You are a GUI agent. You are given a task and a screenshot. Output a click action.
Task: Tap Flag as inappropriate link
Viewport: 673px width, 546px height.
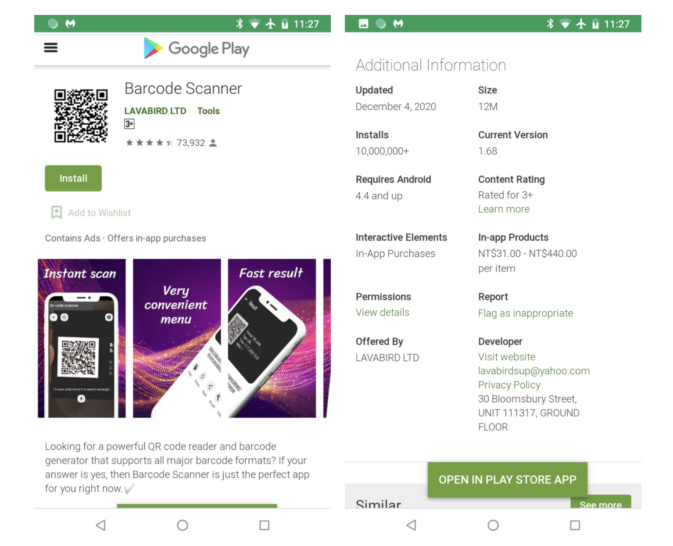525,313
